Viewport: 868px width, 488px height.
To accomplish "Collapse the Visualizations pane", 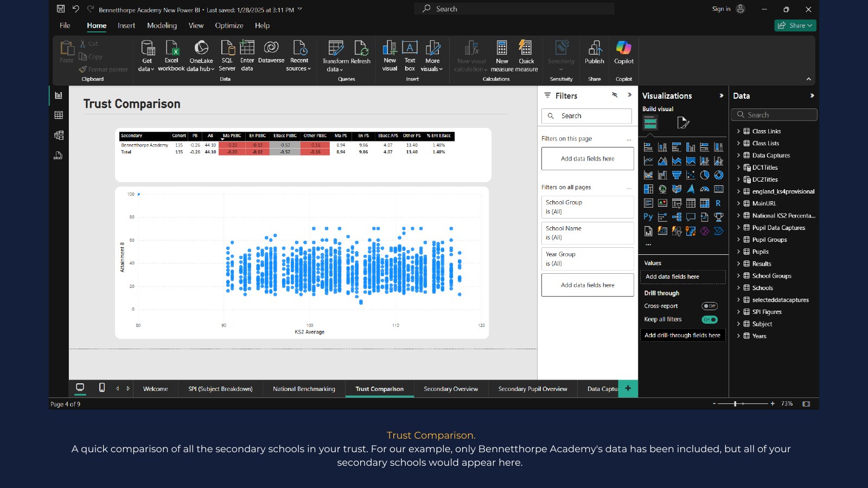I will (721, 95).
